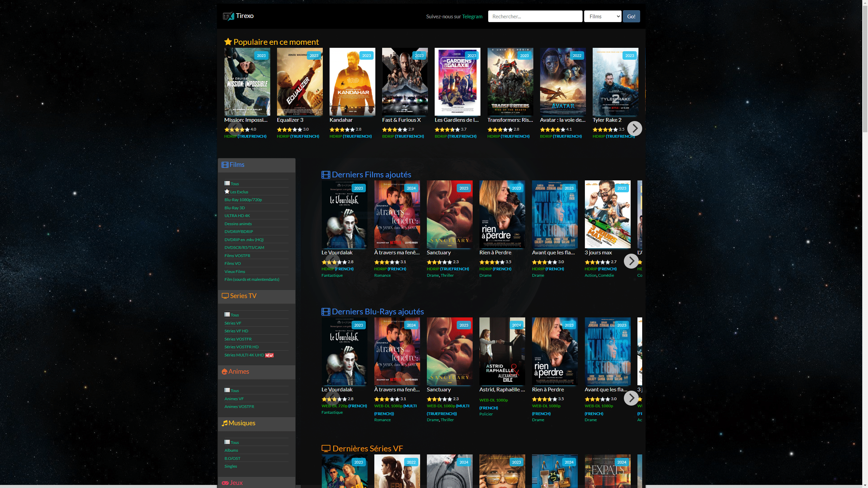Viewport: 868px width, 488px height.
Task: Select Films VO filter option
Action: tap(233, 263)
